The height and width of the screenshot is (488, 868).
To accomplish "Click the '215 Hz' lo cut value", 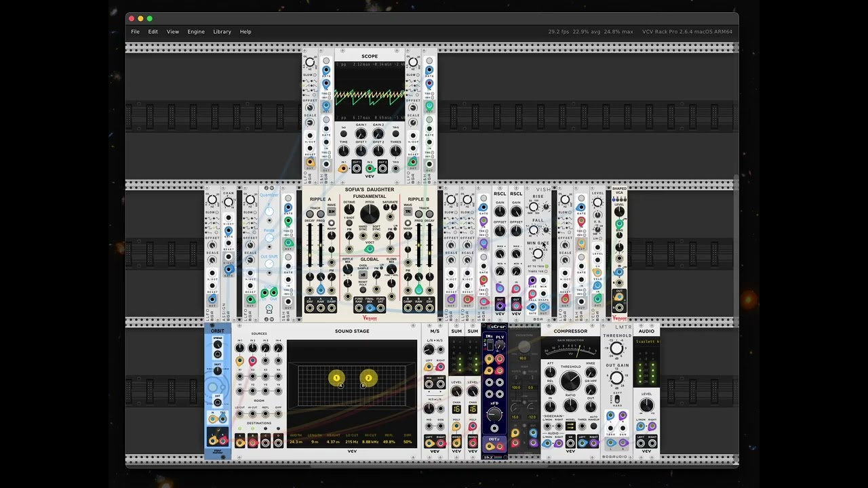I will click(x=351, y=442).
